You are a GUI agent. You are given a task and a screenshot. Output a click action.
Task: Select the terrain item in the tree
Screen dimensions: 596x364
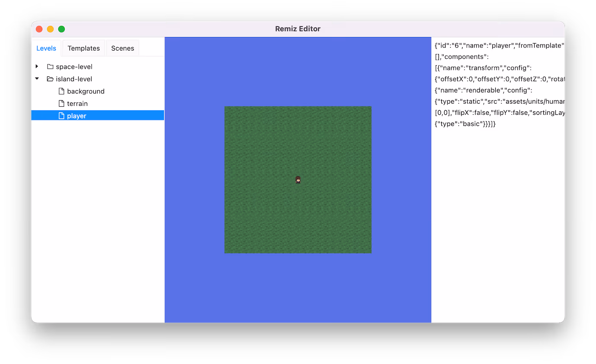pyautogui.click(x=77, y=104)
